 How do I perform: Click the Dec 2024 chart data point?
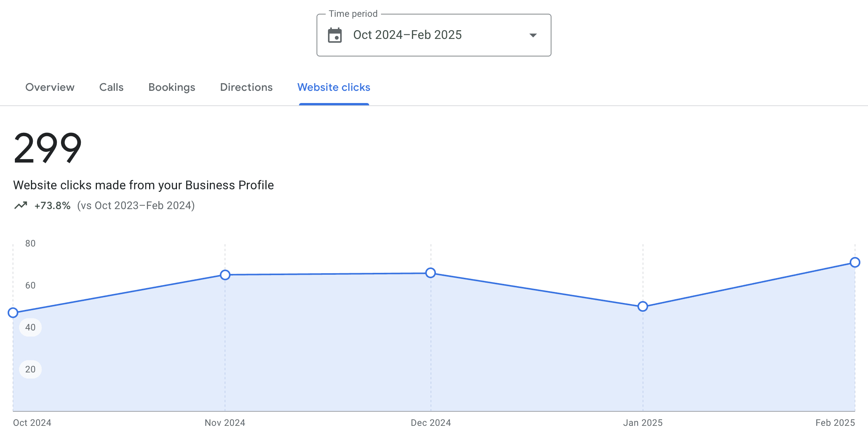(431, 273)
